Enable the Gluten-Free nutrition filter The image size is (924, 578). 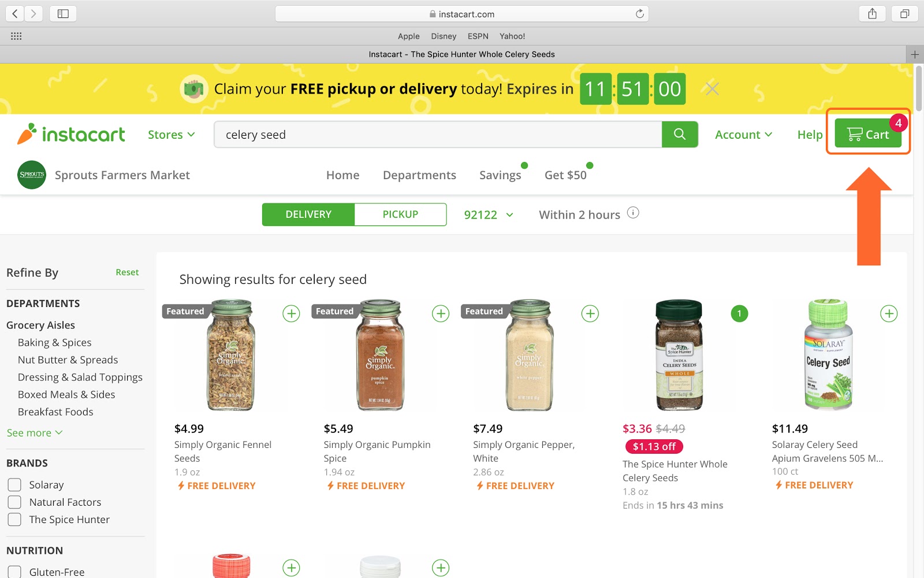14,572
